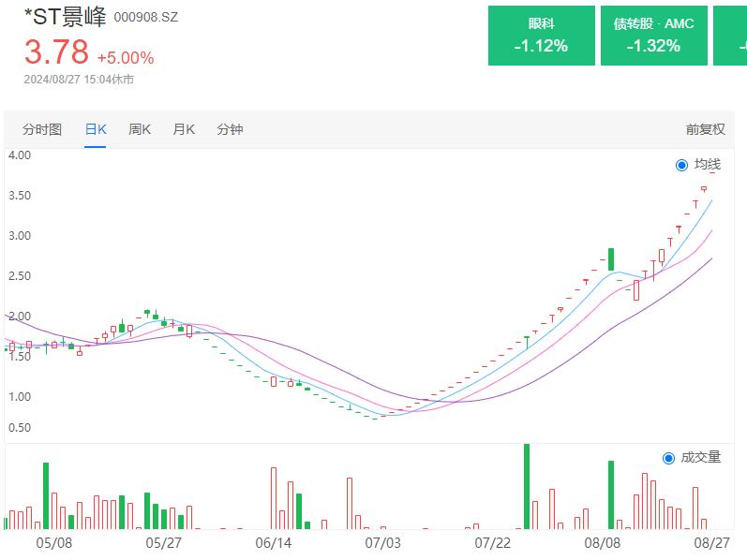Click the 08/27 date label on axis

pos(711,542)
